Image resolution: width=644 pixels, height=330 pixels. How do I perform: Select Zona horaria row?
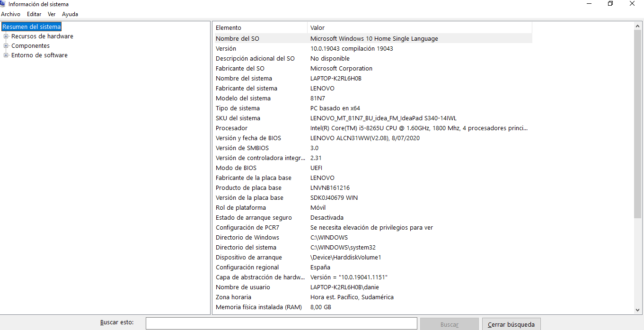click(373, 297)
